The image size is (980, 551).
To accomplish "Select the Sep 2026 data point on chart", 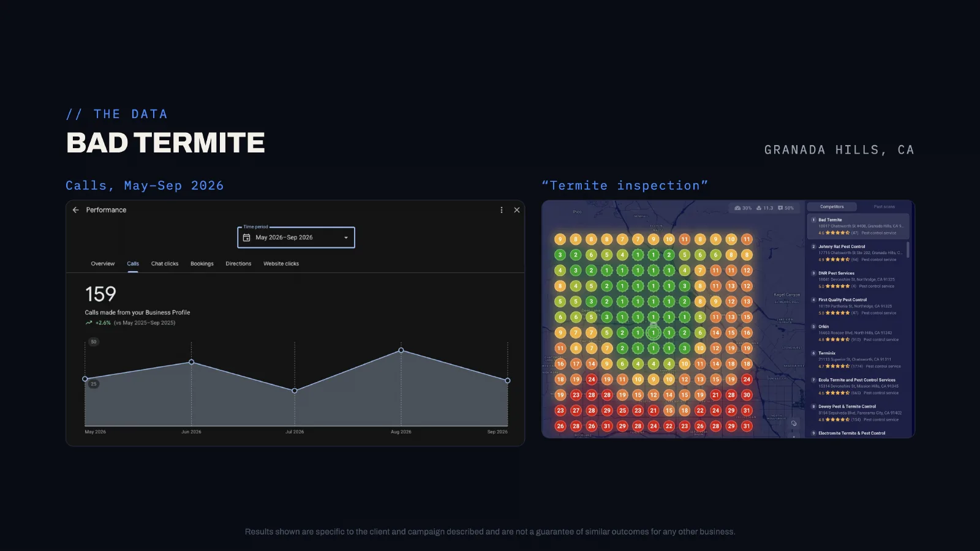I will pos(508,381).
